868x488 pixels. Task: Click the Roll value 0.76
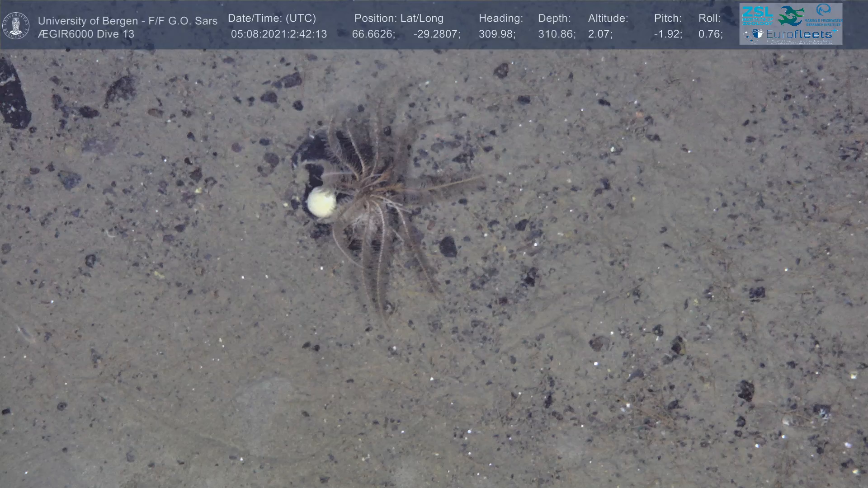pos(710,34)
